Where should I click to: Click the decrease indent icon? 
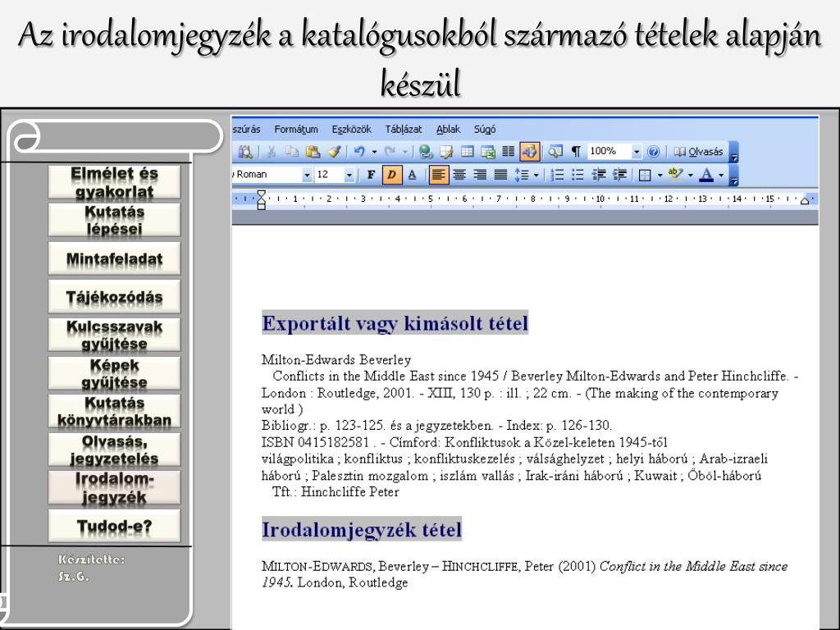pos(598,175)
